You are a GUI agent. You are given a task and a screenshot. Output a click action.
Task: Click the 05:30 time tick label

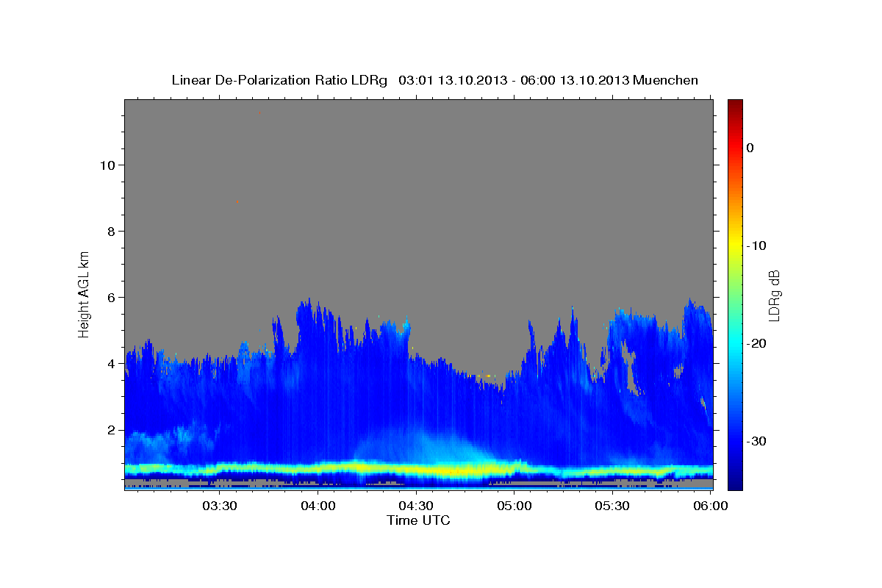(x=612, y=506)
